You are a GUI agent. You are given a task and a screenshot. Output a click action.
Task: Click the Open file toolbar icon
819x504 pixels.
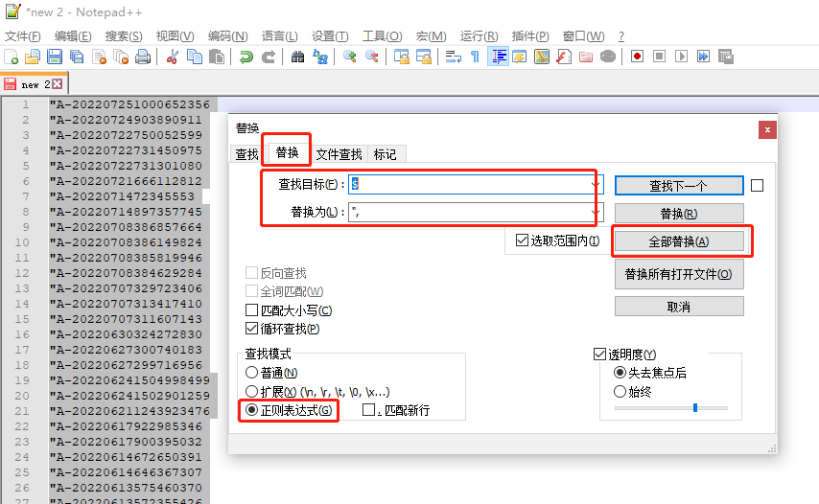coord(33,57)
